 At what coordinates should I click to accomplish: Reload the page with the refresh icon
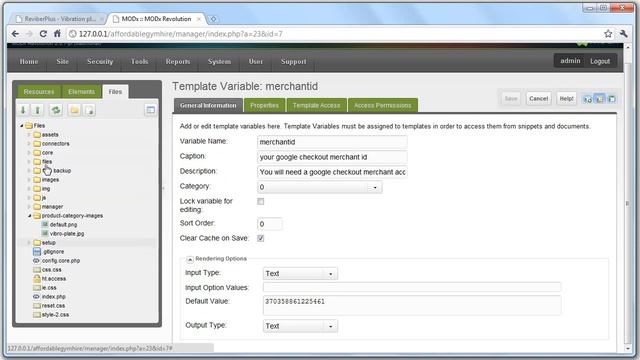(43, 34)
